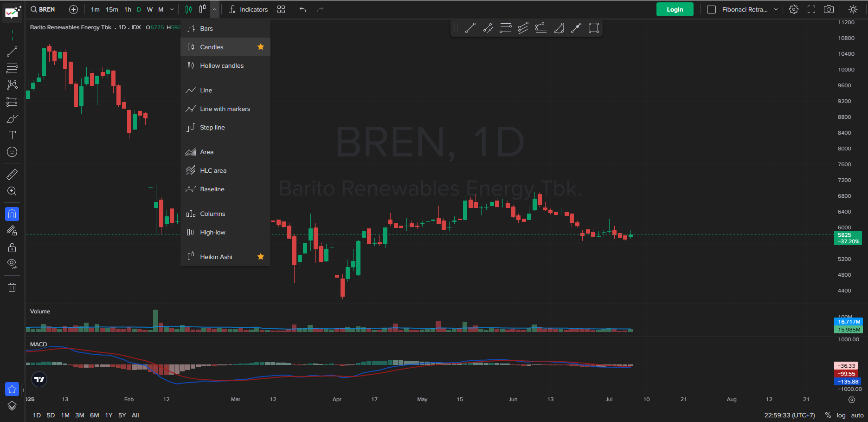Select the brush drawing tool
The image size is (868, 422).
click(x=12, y=118)
